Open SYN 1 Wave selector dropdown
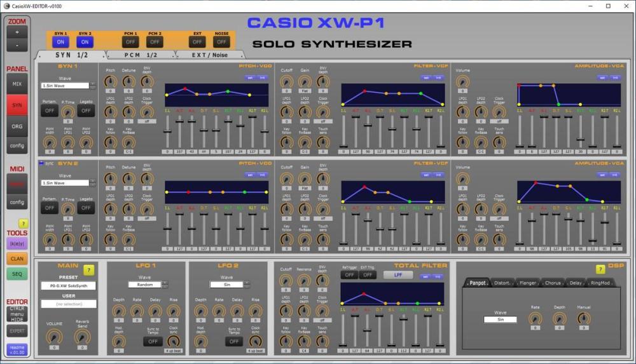 tap(65, 86)
